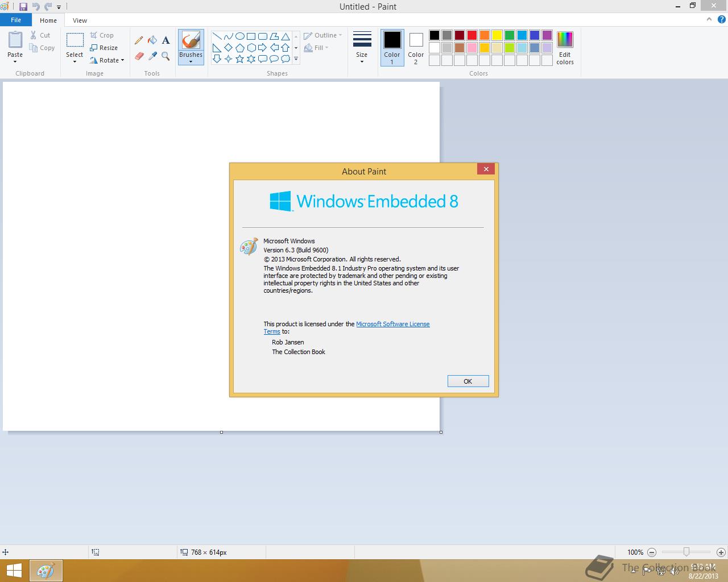
Task: Choose the Five-point star shape
Action: click(239, 59)
